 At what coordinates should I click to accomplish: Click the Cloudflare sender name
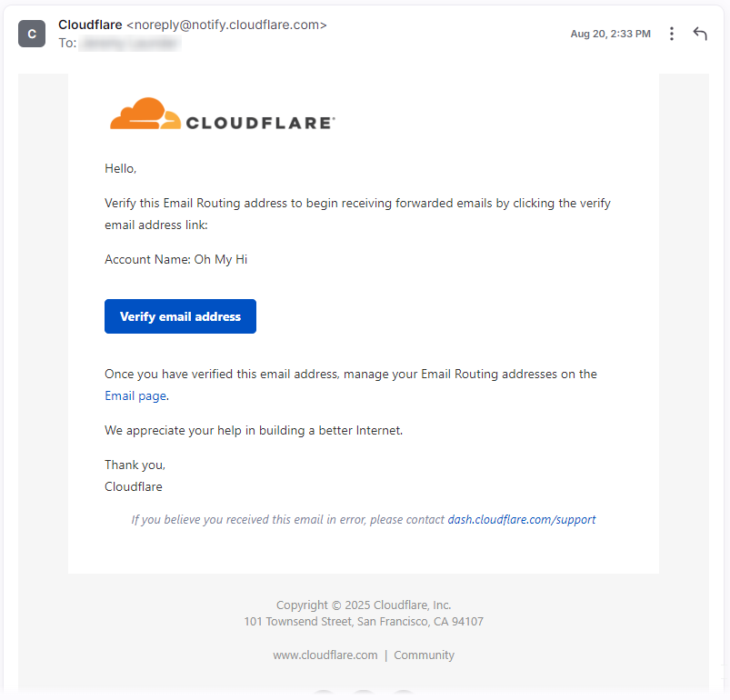click(x=90, y=25)
